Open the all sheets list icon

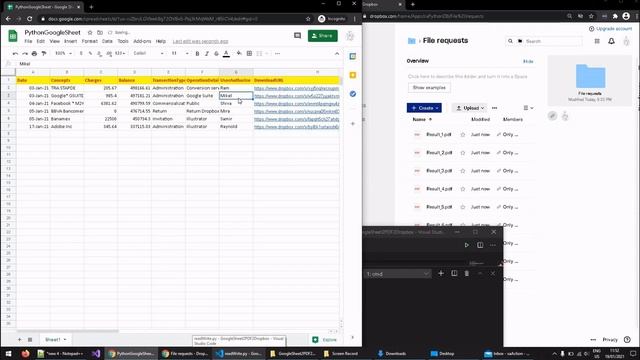tap(30, 340)
